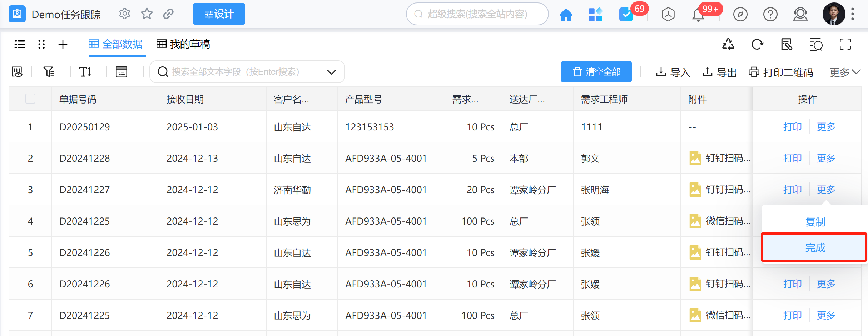Click 打印 link for row D20241228
Image resolution: width=868 pixels, height=336 pixels.
[792, 158]
